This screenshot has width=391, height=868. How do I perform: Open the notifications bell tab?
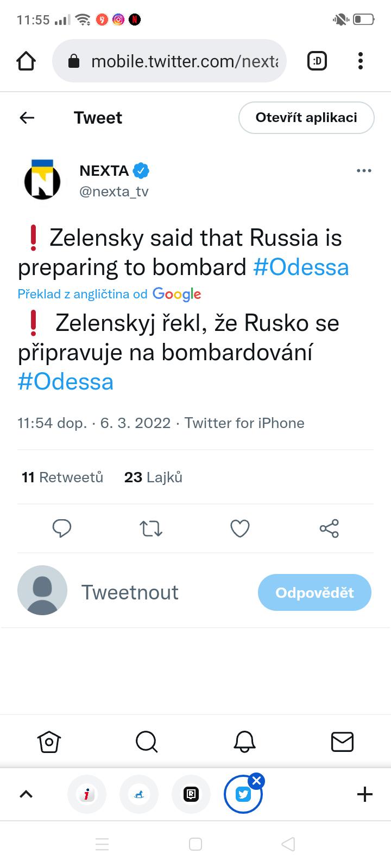(244, 741)
